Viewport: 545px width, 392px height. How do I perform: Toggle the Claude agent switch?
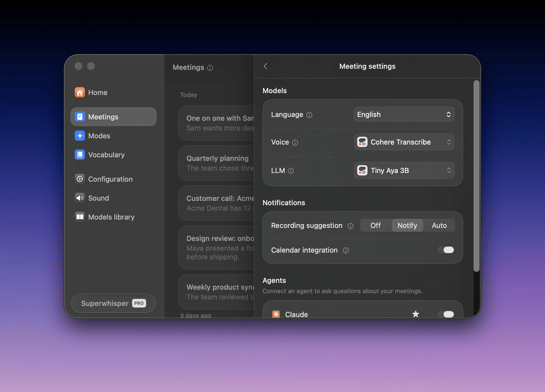[x=446, y=314]
